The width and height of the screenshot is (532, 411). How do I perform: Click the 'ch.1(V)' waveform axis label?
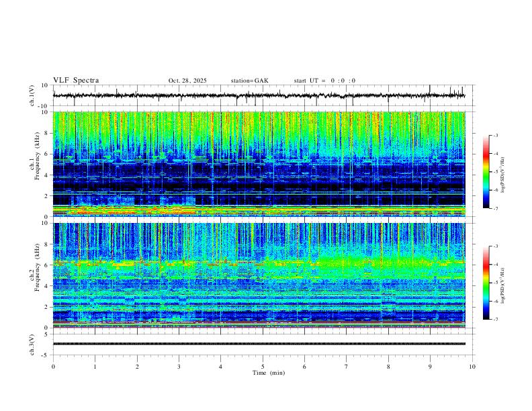coord(32,95)
